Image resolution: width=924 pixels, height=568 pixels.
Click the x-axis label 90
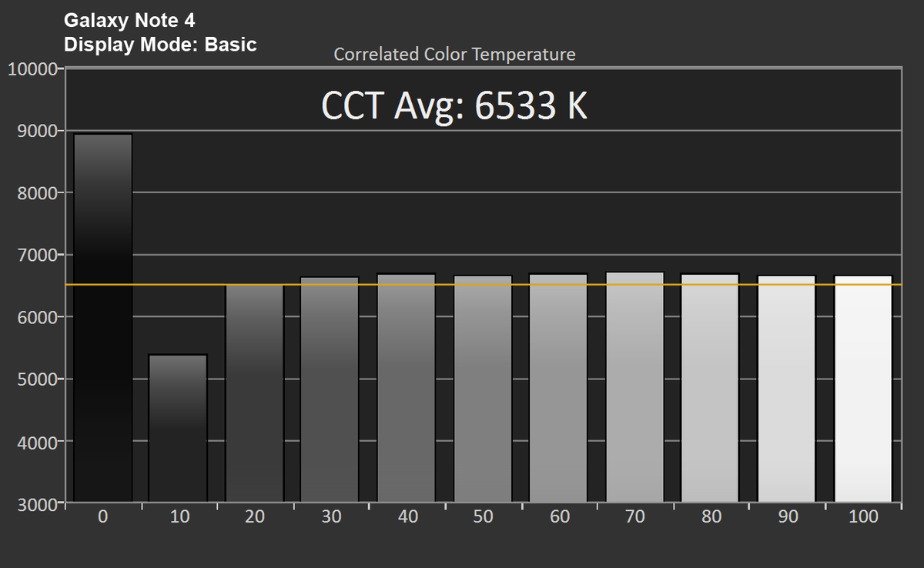click(x=787, y=517)
